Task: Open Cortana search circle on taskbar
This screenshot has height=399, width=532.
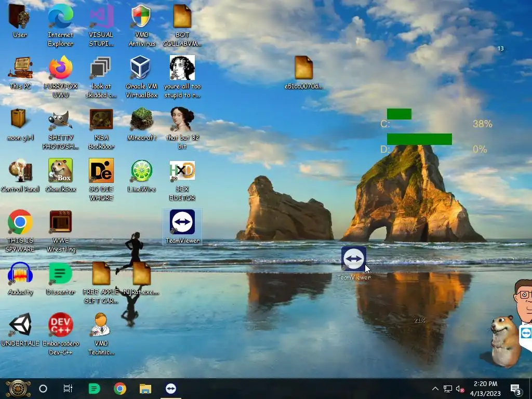Action: point(43,389)
